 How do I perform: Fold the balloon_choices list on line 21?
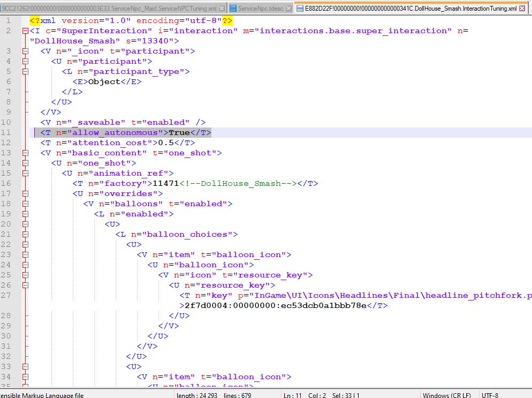point(25,235)
